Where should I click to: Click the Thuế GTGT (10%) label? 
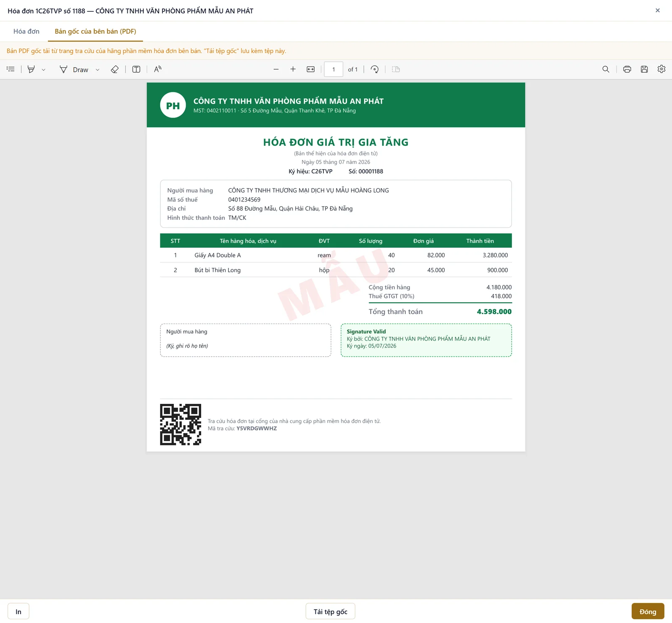point(391,296)
